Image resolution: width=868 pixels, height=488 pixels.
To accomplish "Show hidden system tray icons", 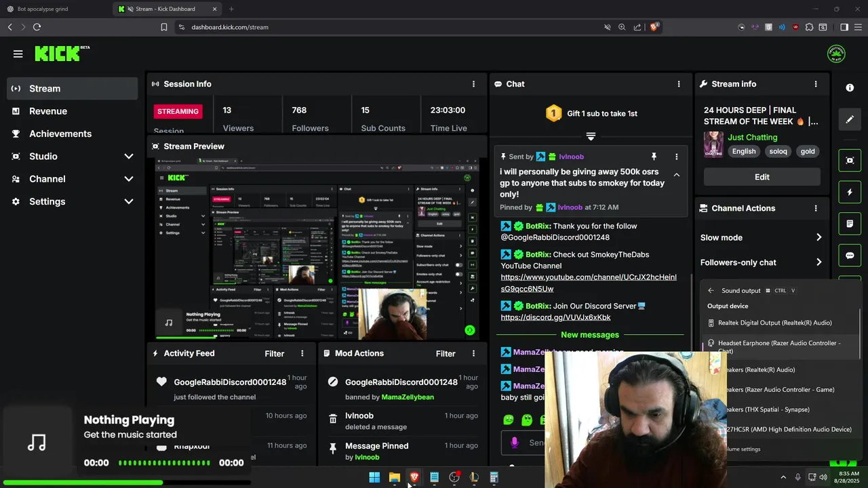I will 783,477.
